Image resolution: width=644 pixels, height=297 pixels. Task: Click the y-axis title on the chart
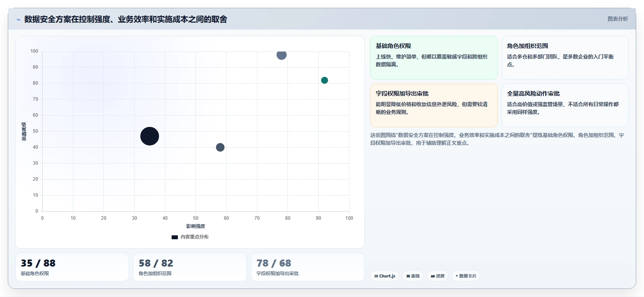tap(24, 132)
